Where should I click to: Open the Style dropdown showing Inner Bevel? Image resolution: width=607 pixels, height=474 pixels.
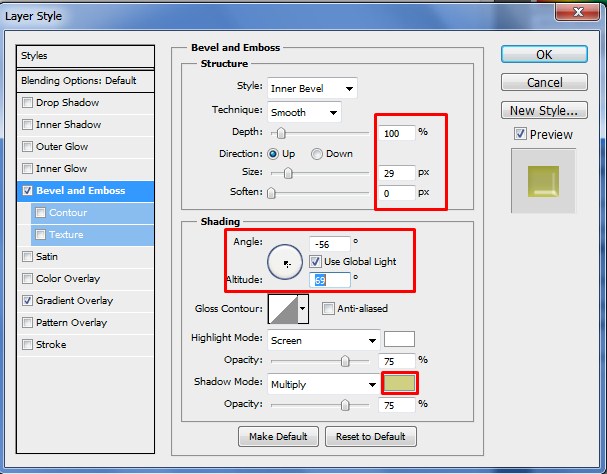pyautogui.click(x=312, y=89)
